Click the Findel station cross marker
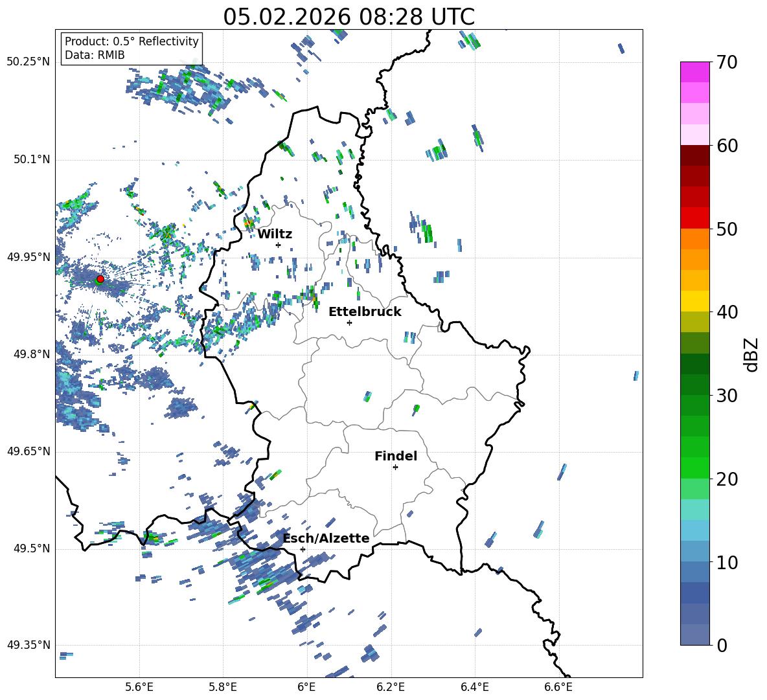 (395, 467)
